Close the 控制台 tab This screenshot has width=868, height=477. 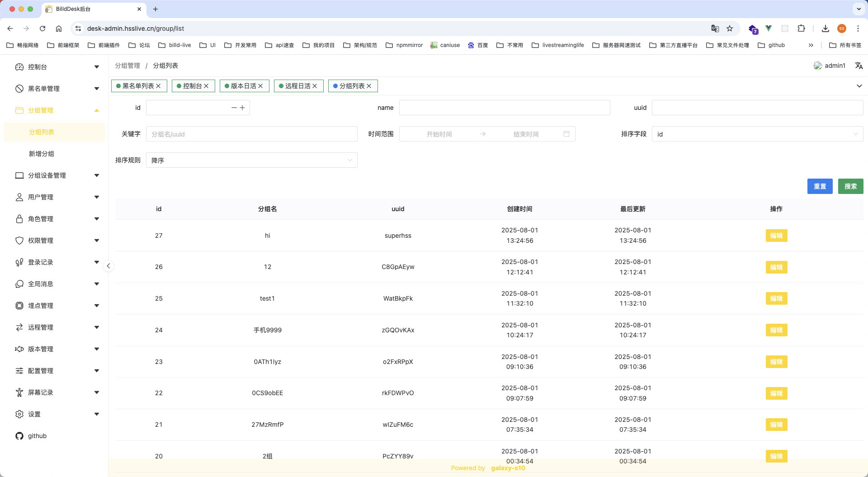click(x=206, y=86)
